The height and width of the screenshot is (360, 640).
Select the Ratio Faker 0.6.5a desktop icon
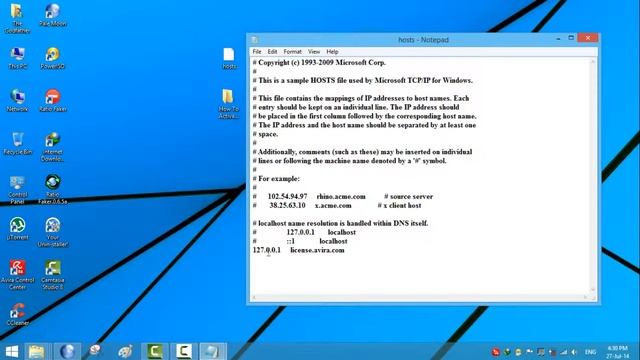(53, 190)
